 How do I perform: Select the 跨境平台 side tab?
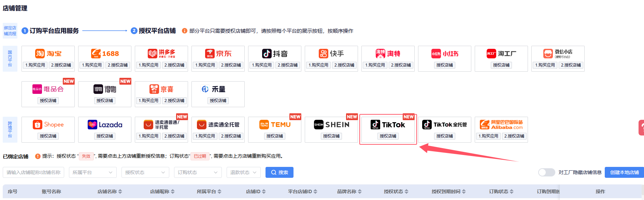click(x=10, y=129)
